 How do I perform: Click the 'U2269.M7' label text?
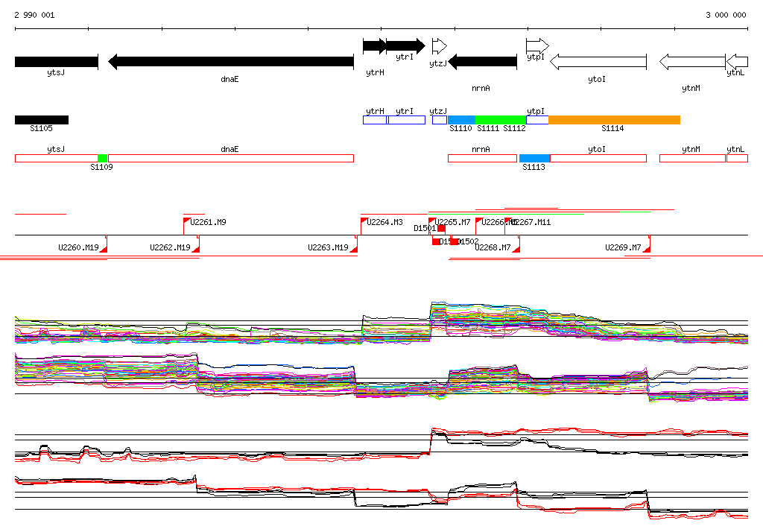tap(624, 248)
